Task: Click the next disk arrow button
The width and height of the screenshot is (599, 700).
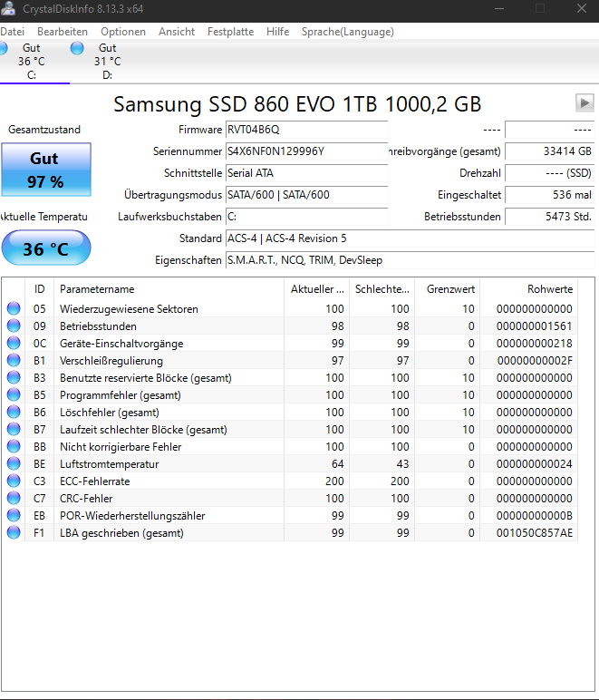Action: click(585, 103)
